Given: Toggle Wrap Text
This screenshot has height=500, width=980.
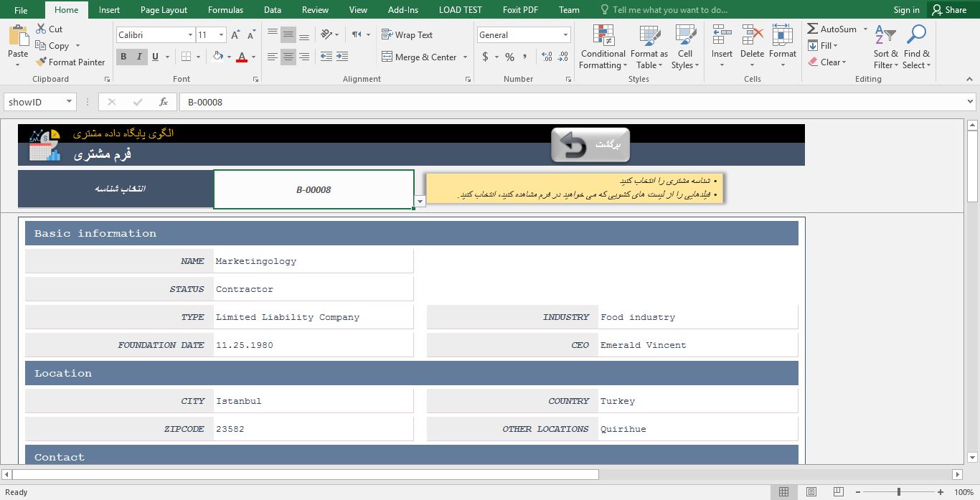Looking at the screenshot, I should pyautogui.click(x=407, y=34).
